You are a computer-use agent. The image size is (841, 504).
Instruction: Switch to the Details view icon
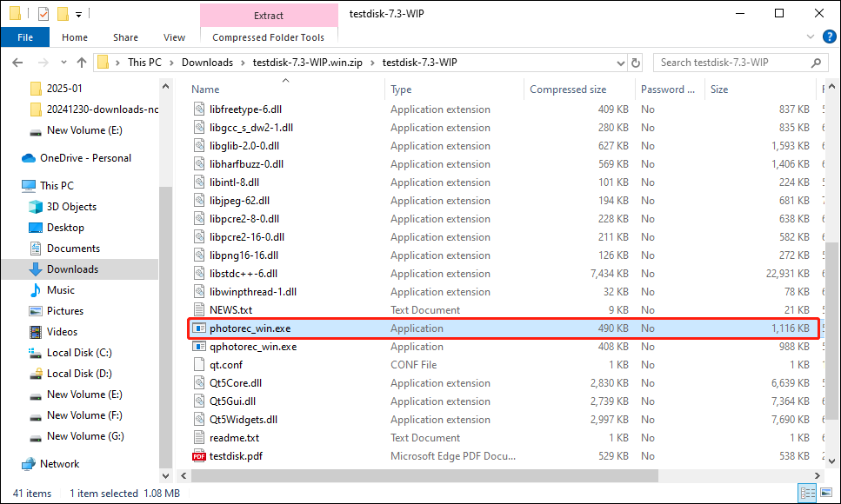coord(807,493)
